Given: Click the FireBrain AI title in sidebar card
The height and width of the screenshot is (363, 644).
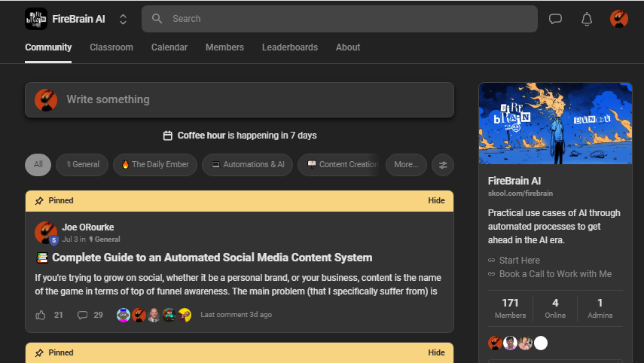Looking at the screenshot, I should pos(514,181).
